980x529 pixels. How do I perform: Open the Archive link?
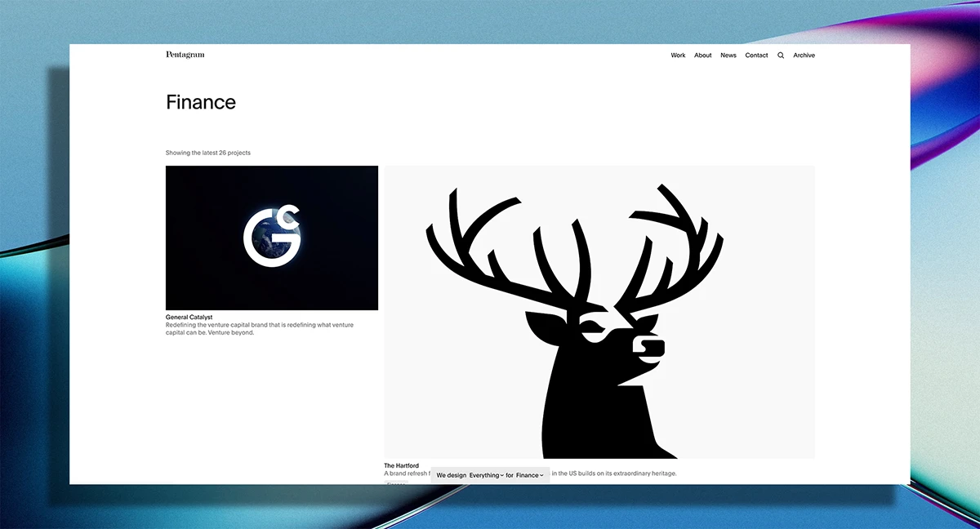click(x=804, y=56)
